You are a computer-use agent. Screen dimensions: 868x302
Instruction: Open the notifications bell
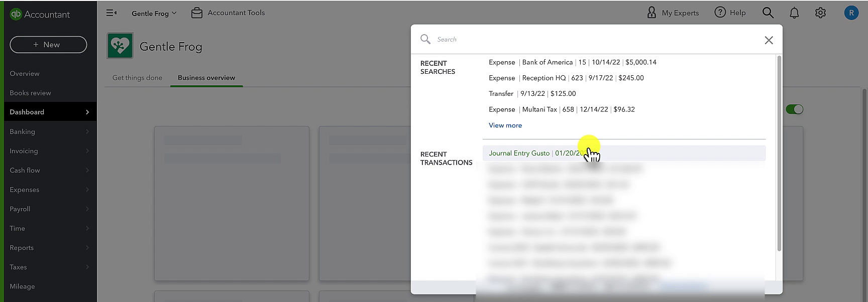pos(794,13)
